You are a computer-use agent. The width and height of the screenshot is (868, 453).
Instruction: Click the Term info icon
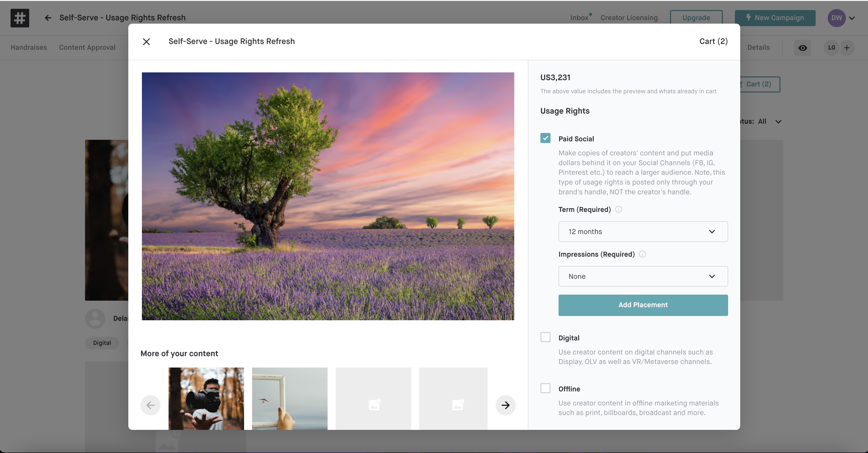(x=619, y=209)
